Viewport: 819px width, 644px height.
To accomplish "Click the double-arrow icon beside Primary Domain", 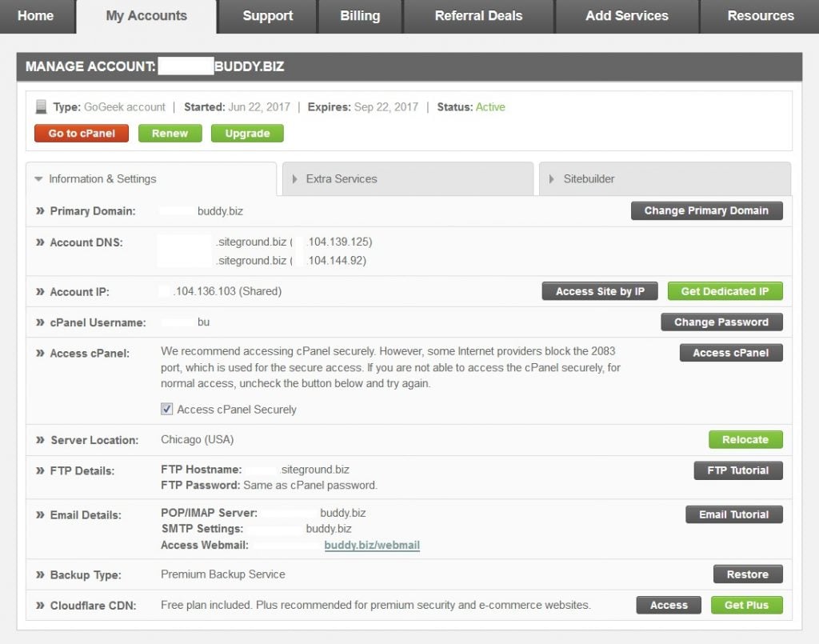I will [40, 211].
